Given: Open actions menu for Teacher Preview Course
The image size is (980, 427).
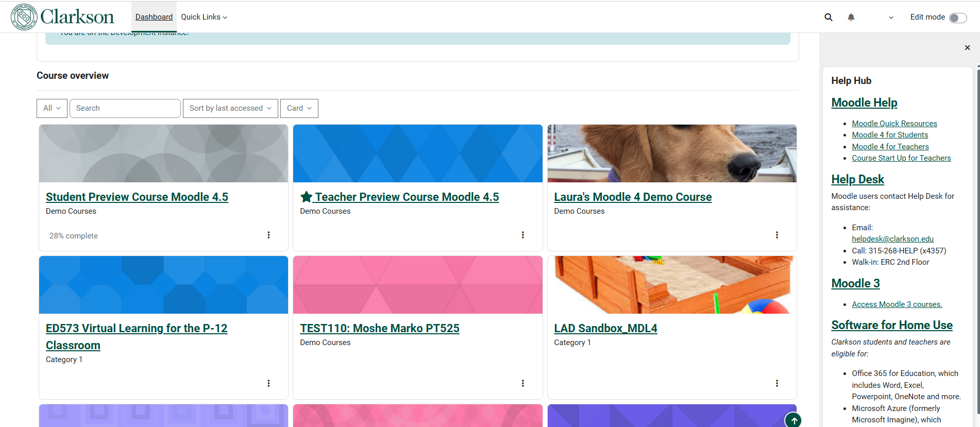Looking at the screenshot, I should (523, 235).
